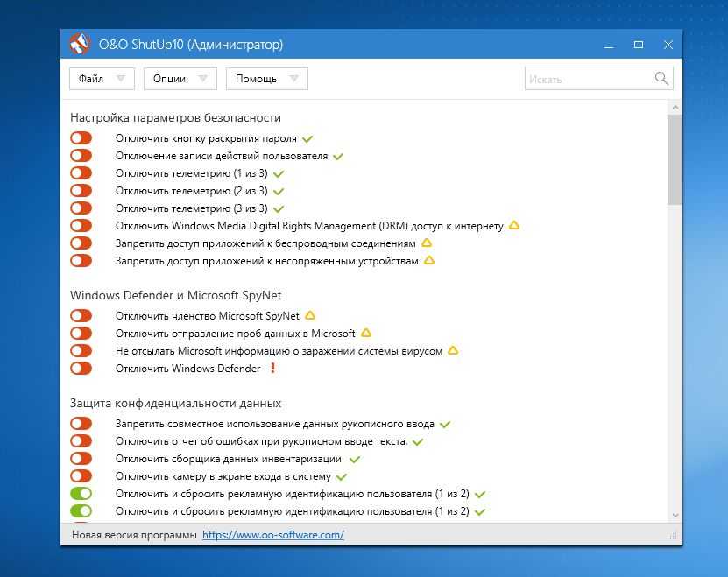Expand the Файл dropdown arrow
This screenshot has height=577, width=728.
121,79
